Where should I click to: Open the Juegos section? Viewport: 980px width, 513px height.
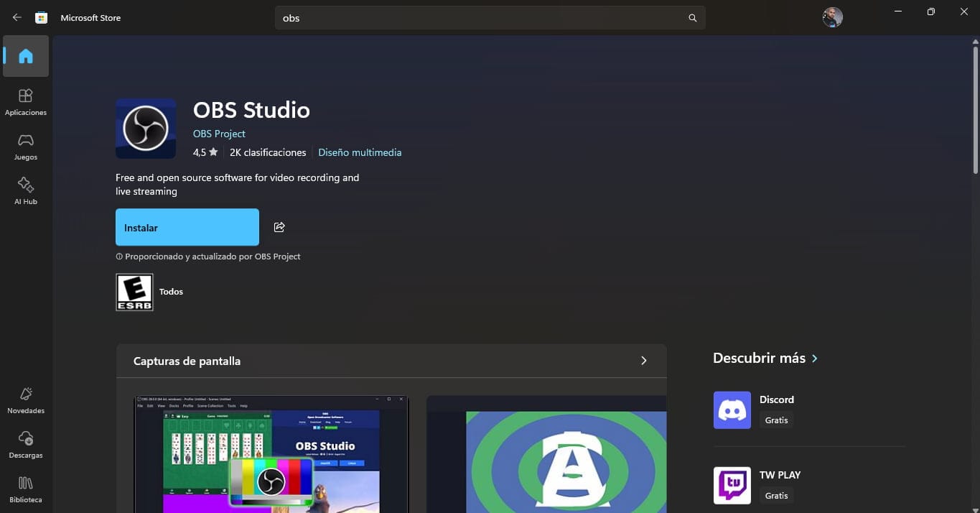coord(26,147)
